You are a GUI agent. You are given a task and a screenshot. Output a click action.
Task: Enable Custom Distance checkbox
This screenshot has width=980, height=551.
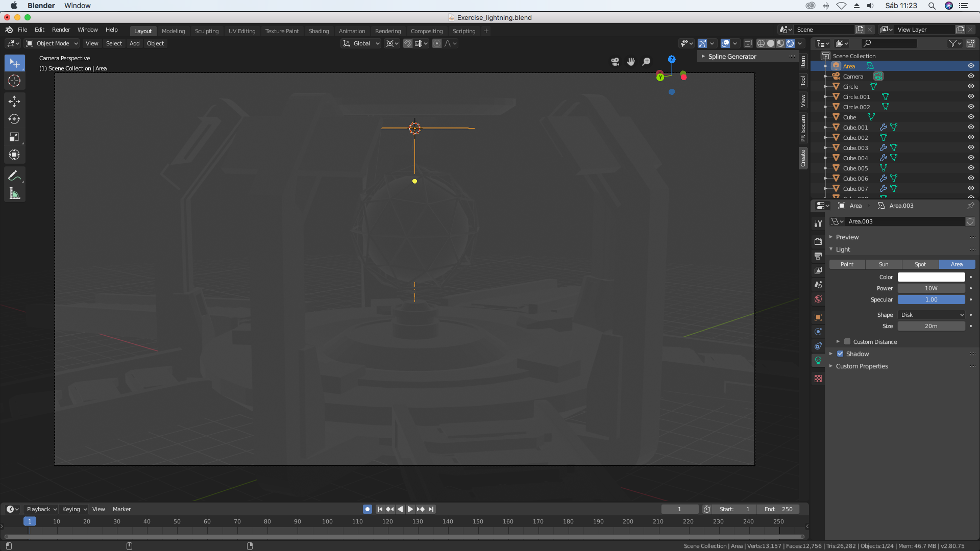pos(847,342)
